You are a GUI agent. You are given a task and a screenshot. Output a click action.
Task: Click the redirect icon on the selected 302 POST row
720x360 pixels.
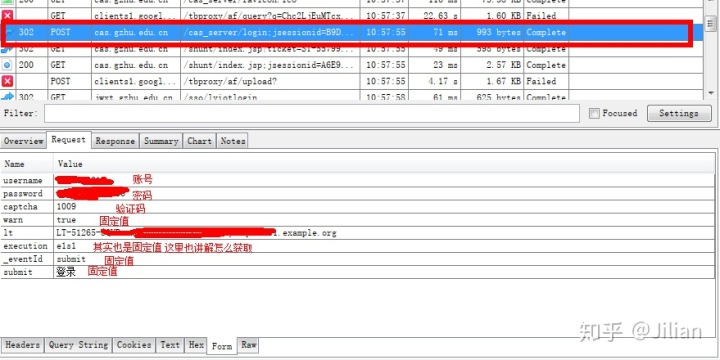click(9, 32)
